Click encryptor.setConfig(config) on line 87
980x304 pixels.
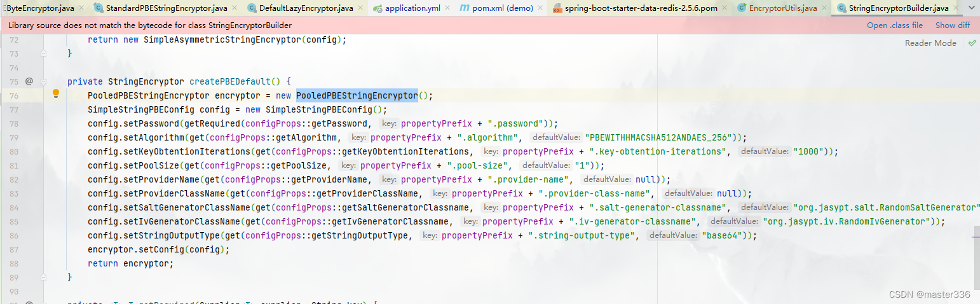click(x=156, y=249)
